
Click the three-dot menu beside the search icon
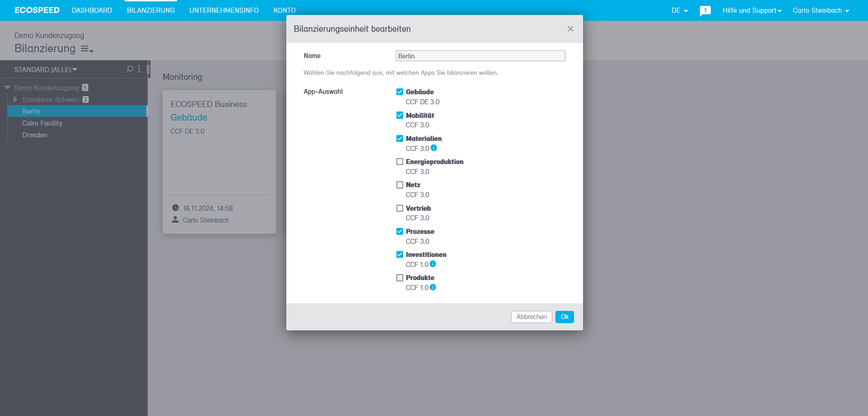click(139, 69)
